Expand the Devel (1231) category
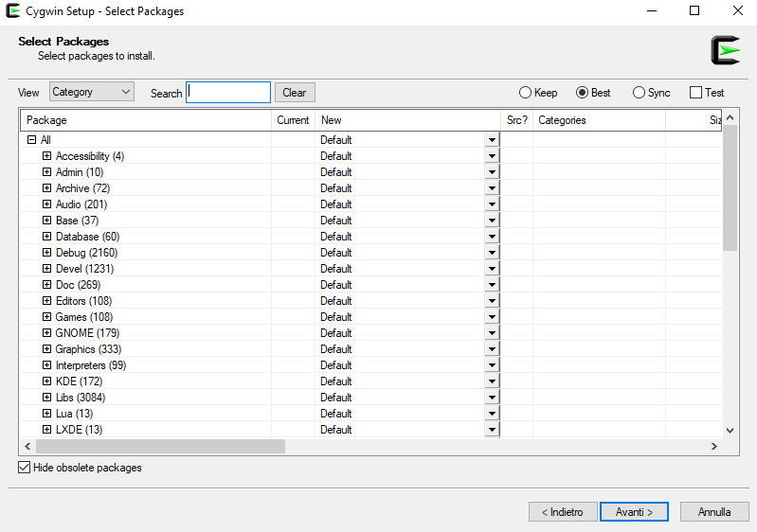This screenshot has height=532, width=757. (46, 269)
